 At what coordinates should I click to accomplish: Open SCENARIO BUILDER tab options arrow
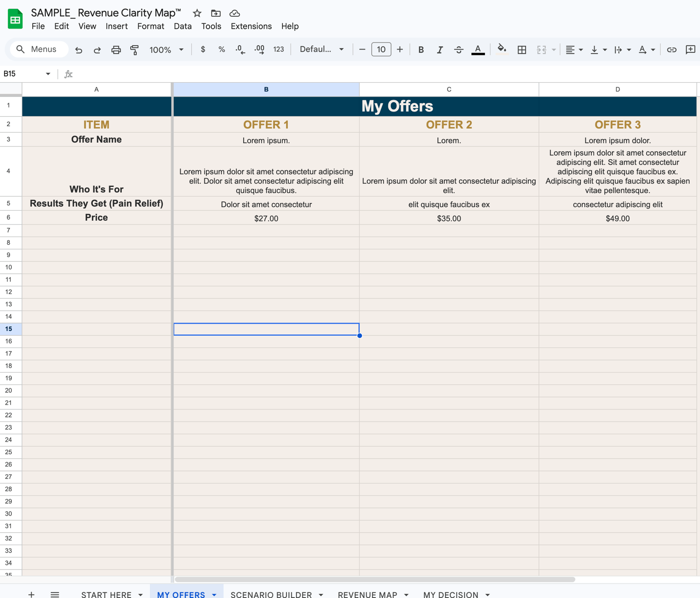click(321, 594)
